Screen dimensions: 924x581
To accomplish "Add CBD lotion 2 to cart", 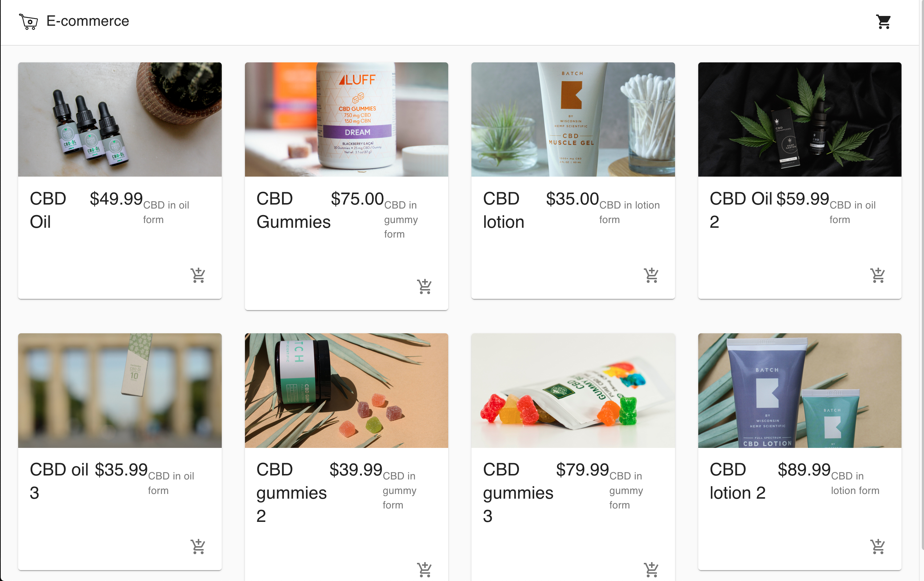I will 878,547.
